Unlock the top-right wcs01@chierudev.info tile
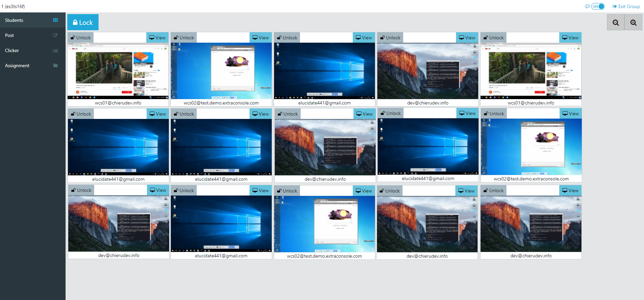Screen dimensions: 644x300 (493, 38)
